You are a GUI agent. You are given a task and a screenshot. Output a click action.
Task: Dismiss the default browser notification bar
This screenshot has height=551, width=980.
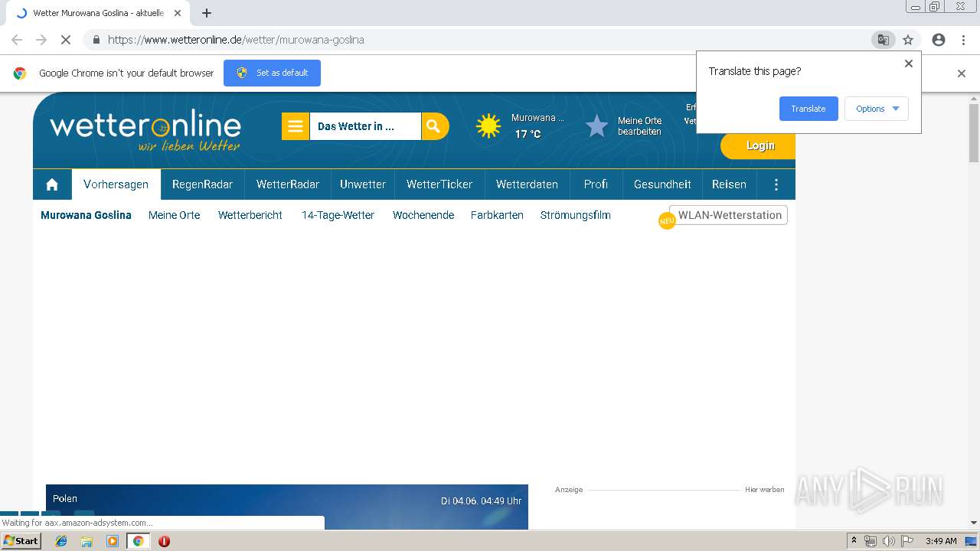[x=962, y=73]
